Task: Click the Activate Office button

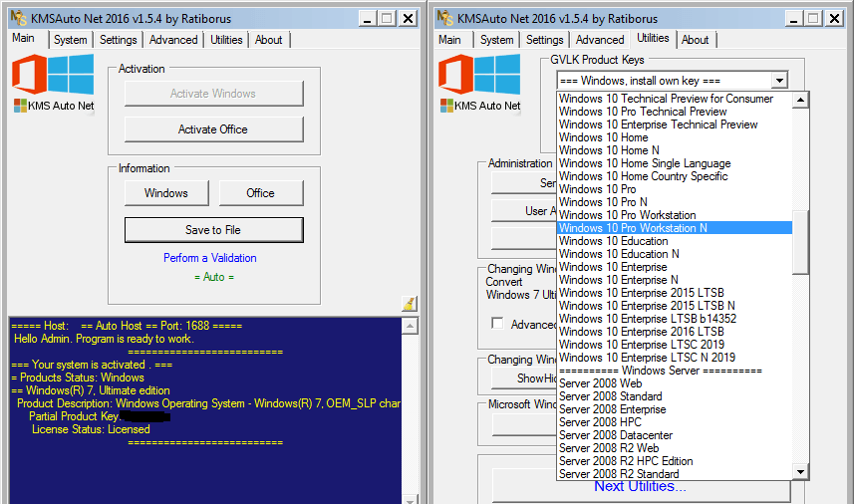Action: coord(213,129)
